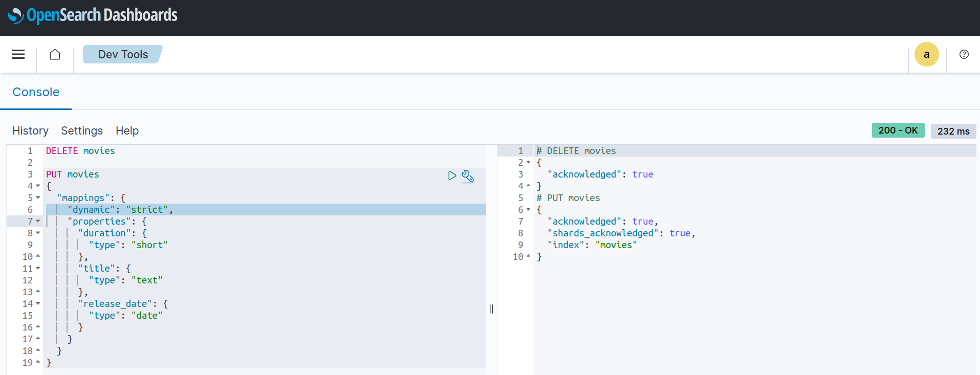Click fold end arrow at output line 10
The width and height of the screenshot is (980, 375).
click(x=528, y=256)
